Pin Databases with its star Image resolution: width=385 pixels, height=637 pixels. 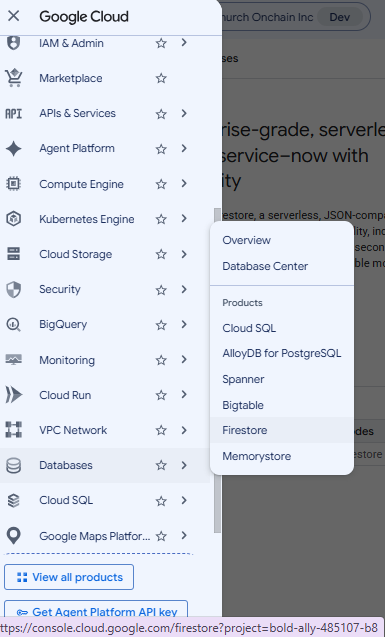click(161, 465)
